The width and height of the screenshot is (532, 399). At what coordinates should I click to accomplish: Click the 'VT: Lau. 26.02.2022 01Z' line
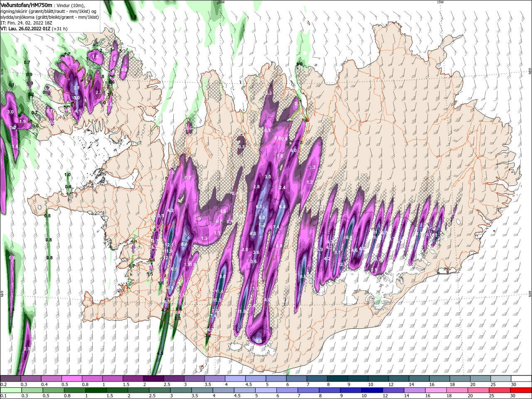(x=25, y=29)
